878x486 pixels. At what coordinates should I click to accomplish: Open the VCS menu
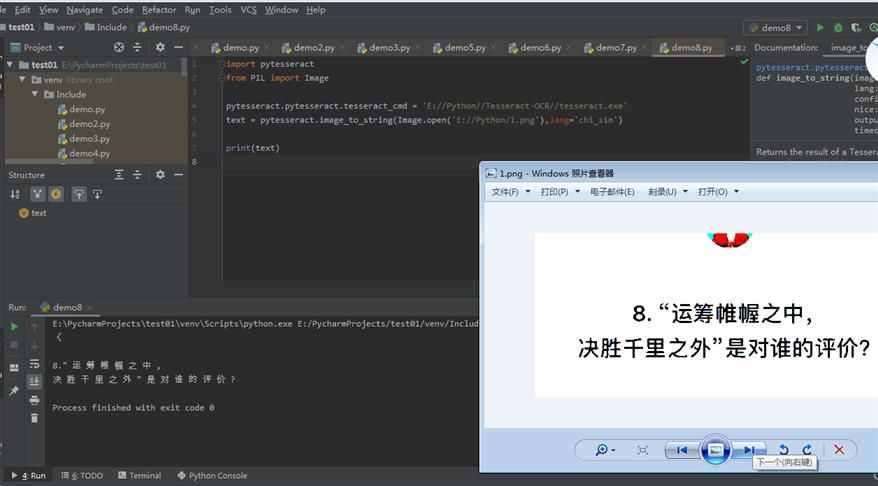(249, 10)
